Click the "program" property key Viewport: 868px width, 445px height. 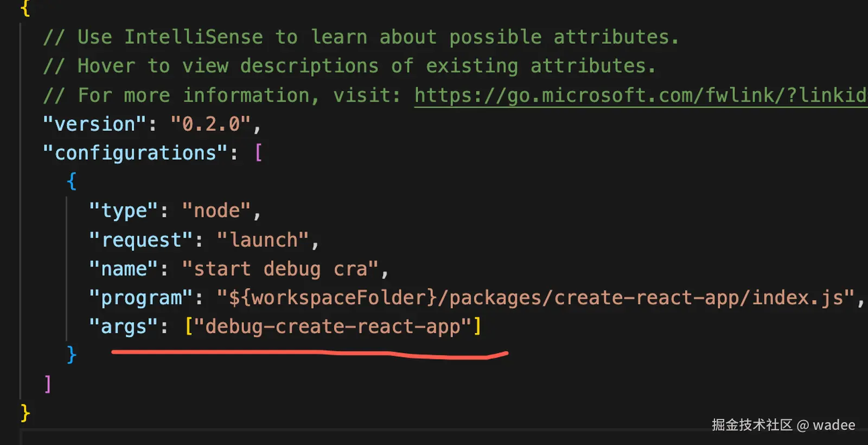click(141, 297)
